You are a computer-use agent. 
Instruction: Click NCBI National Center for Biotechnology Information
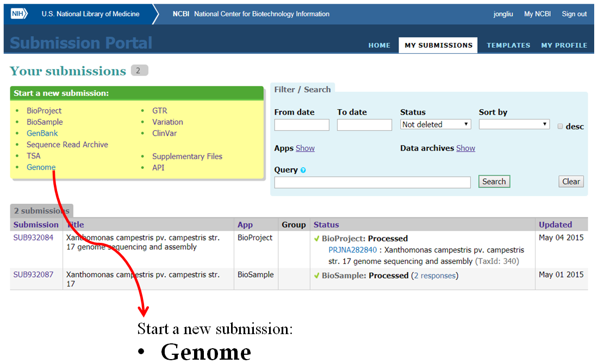click(251, 14)
